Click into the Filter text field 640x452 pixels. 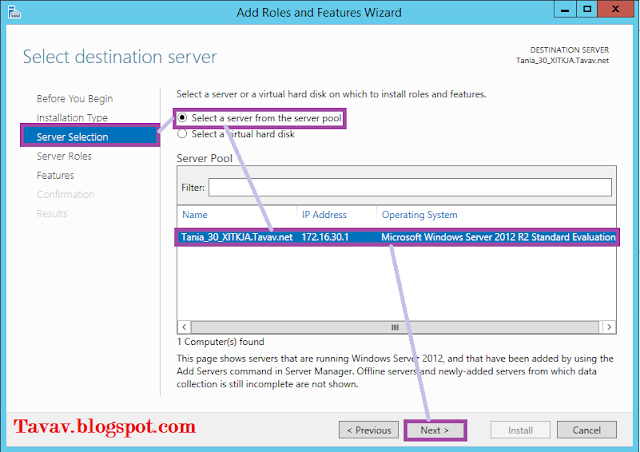(410, 187)
